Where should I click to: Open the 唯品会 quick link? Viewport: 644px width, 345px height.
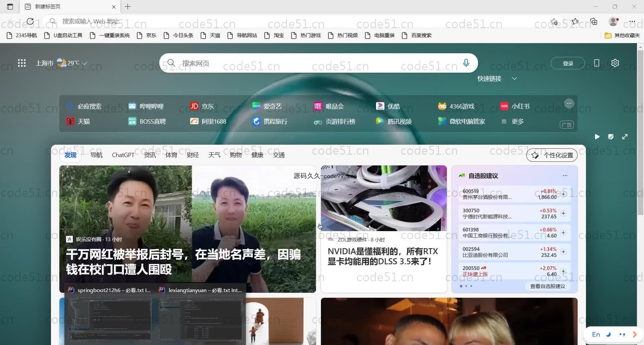[329, 106]
